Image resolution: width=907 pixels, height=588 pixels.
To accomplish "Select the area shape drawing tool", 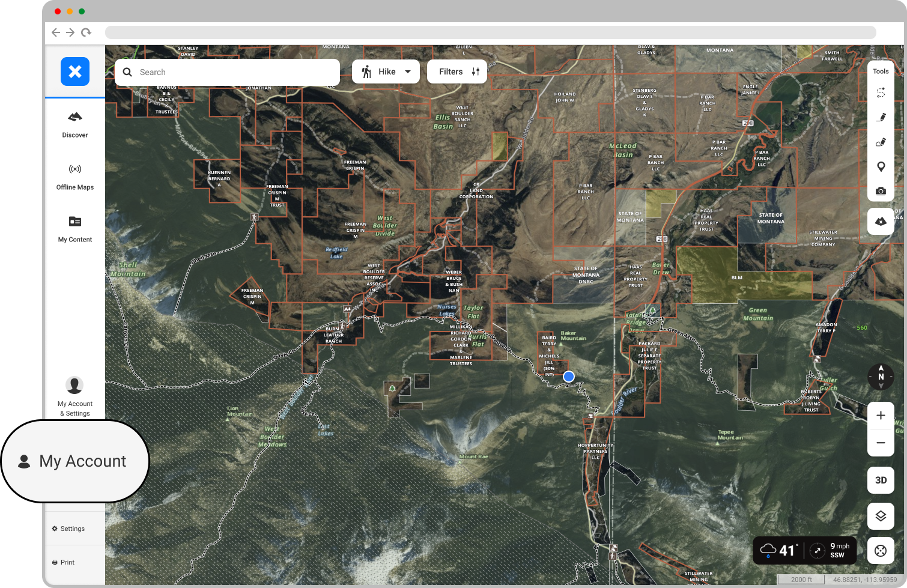I will pyautogui.click(x=881, y=142).
